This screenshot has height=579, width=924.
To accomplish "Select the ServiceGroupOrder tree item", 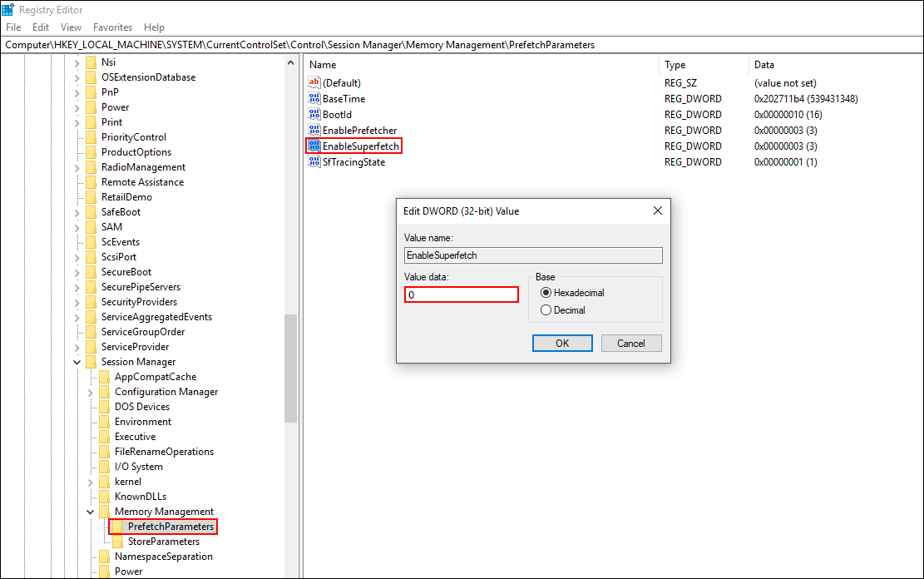I will 142,332.
